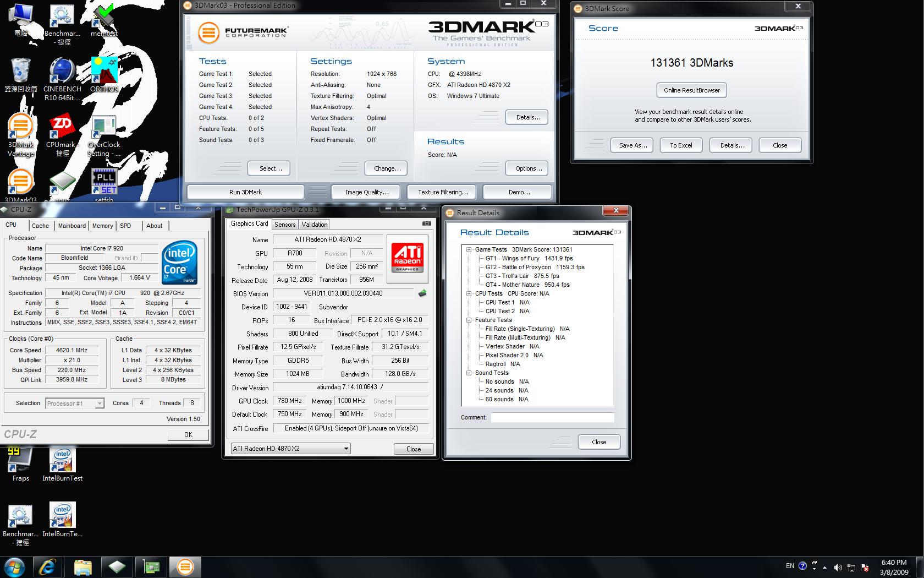Image resolution: width=924 pixels, height=578 pixels.
Task: Launch the Fraps desktop icon
Action: coord(20,465)
